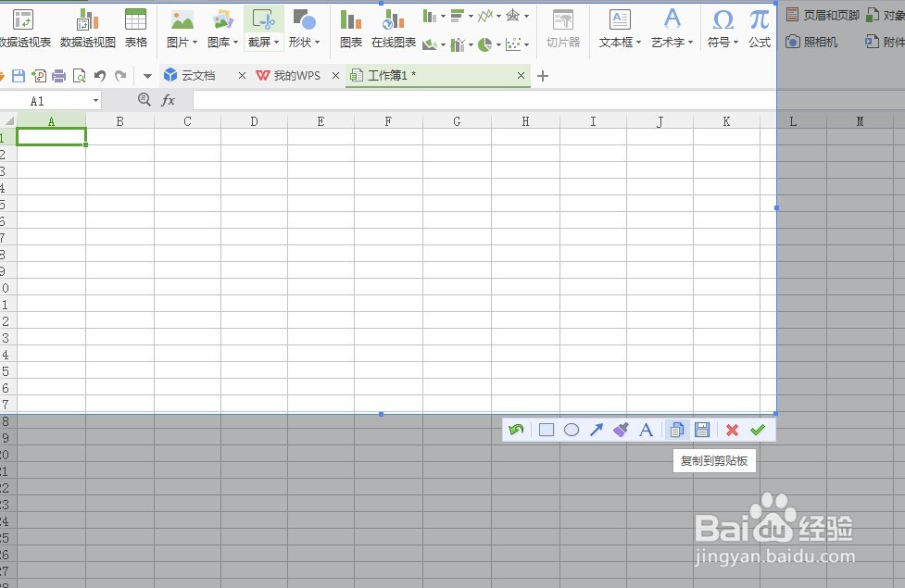Screen dimensions: 905x588
Task: Click the fx insert function button
Action: pos(168,100)
